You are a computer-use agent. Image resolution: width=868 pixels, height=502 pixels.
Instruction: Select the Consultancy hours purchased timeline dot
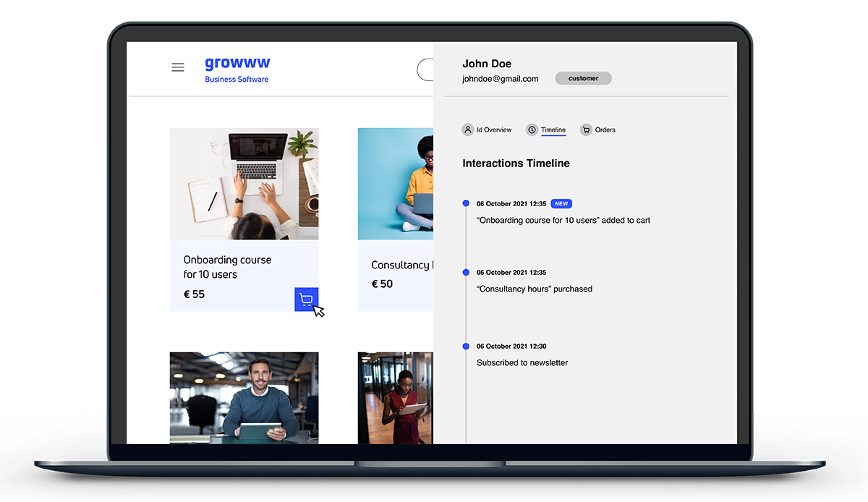click(x=466, y=273)
